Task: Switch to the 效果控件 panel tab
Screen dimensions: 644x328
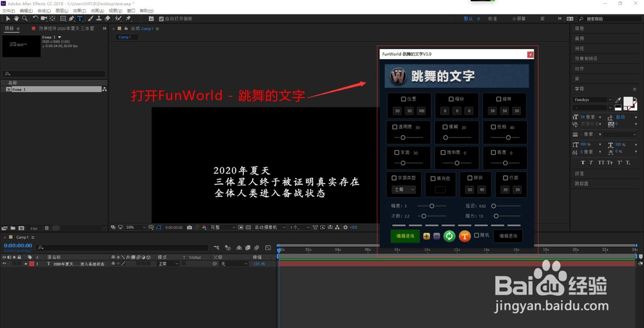Action: [66, 28]
